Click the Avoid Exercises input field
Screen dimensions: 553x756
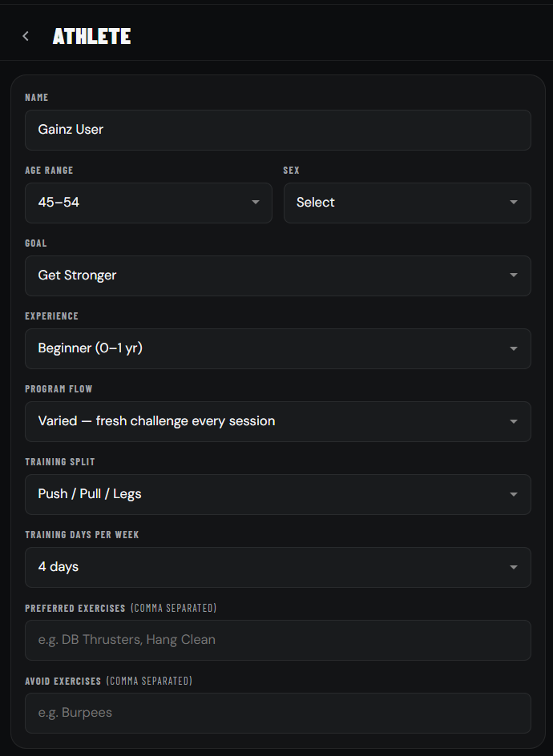[x=277, y=712]
